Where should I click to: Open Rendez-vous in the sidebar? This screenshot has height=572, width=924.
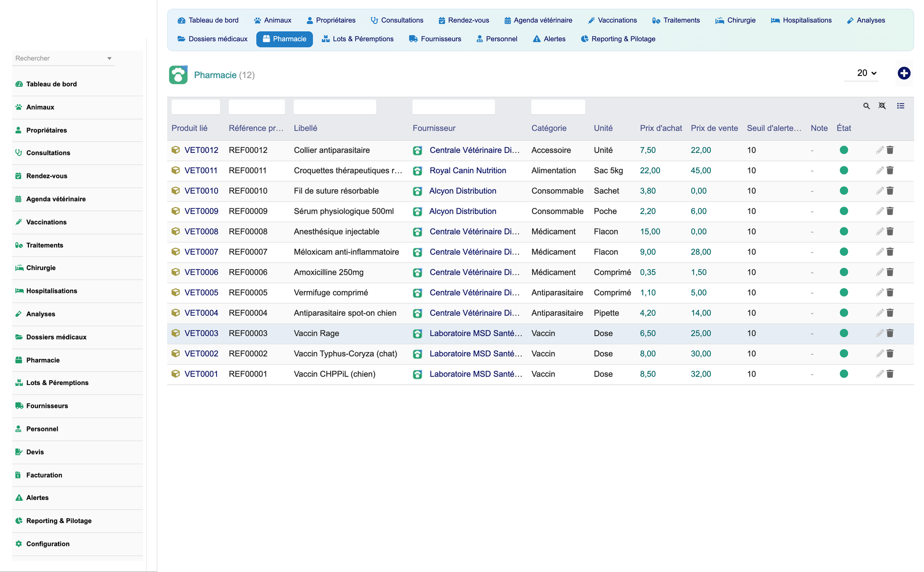pos(47,176)
